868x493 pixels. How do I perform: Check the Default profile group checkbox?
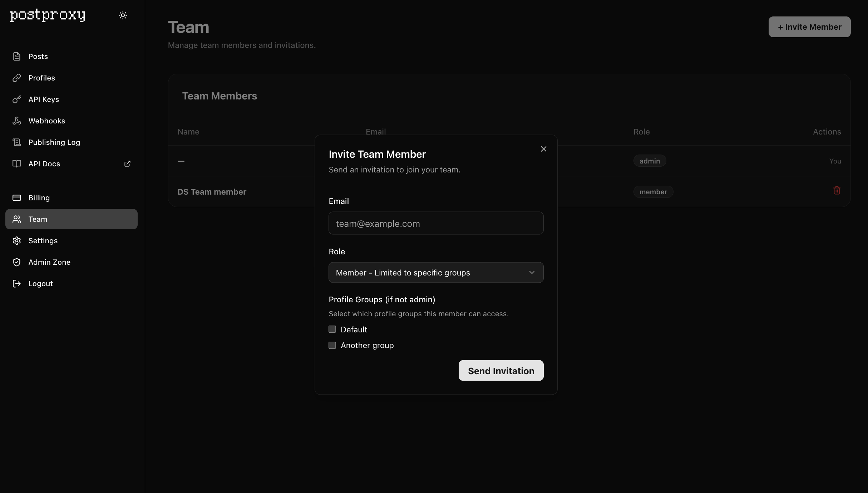(x=332, y=329)
